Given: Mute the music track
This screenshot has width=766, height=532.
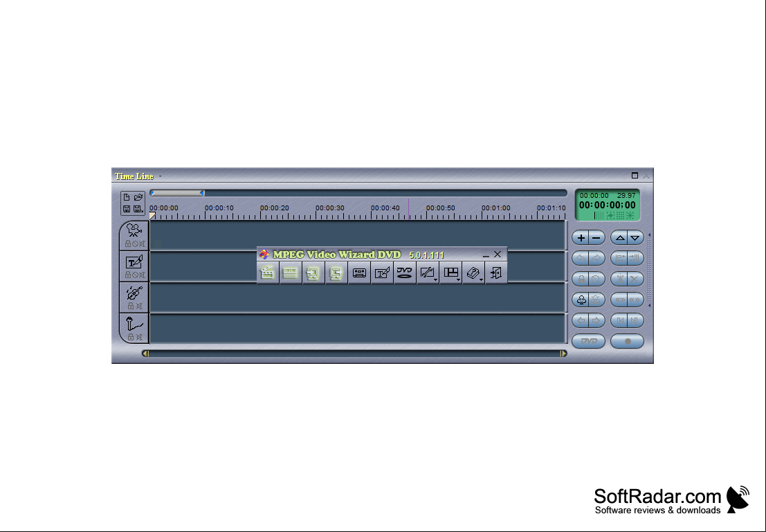Looking at the screenshot, I should coord(139,306).
